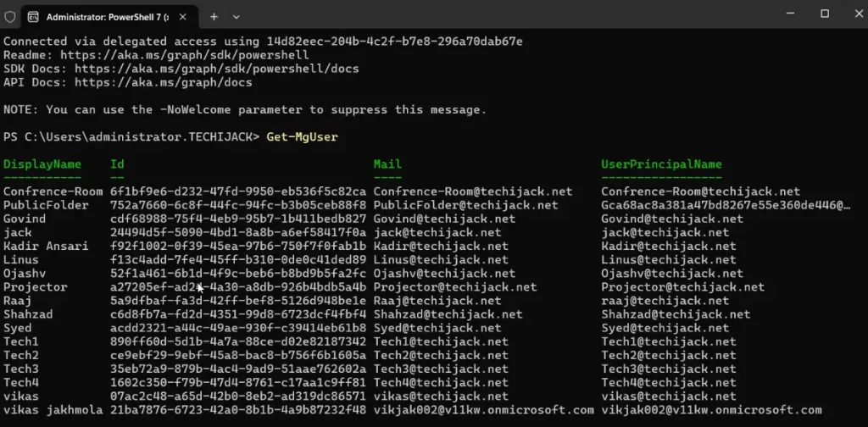Open a new tab with the plus button

[x=214, y=16]
